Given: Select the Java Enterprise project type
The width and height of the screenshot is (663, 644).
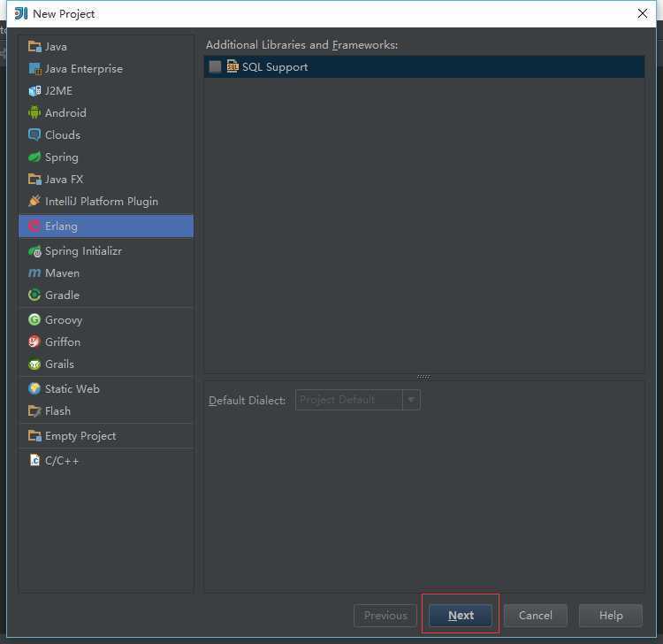Looking at the screenshot, I should 106,68.
